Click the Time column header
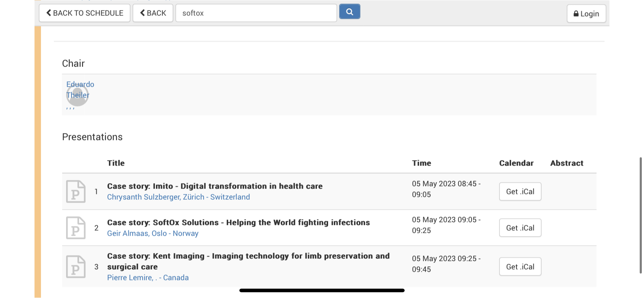 coord(422,163)
